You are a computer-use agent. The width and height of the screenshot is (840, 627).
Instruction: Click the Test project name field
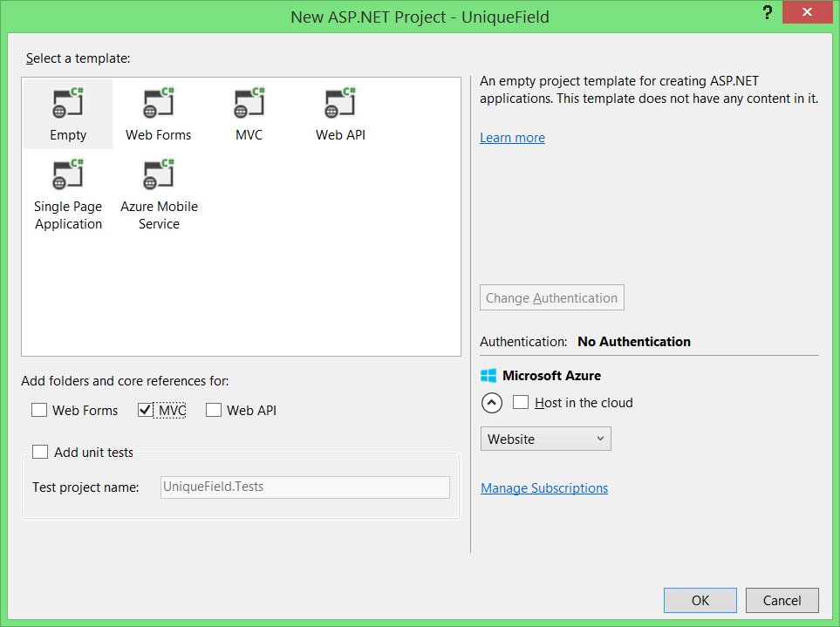click(305, 487)
